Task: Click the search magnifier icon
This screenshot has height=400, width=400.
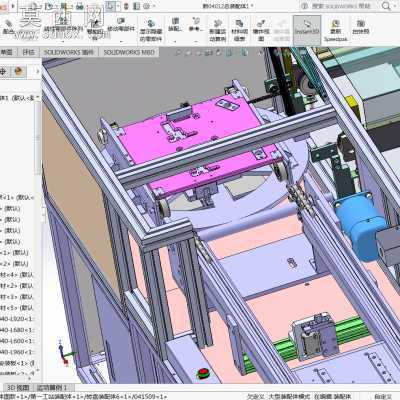Action: [386, 6]
